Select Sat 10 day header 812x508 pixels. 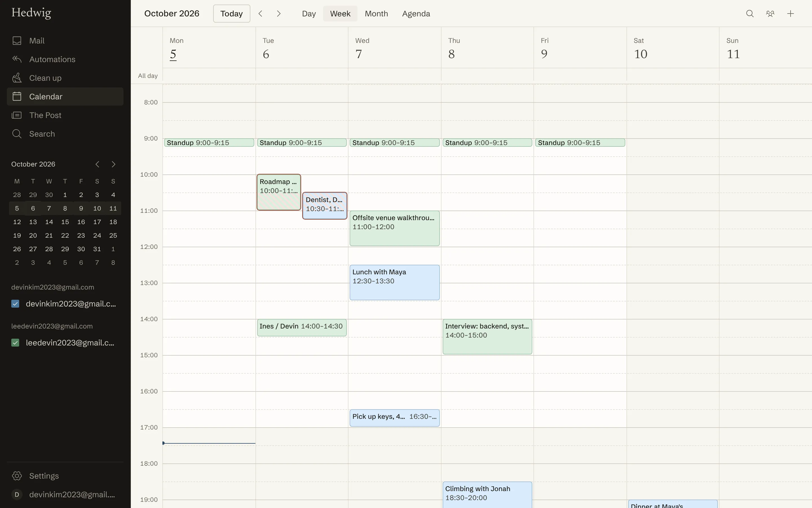(x=673, y=48)
